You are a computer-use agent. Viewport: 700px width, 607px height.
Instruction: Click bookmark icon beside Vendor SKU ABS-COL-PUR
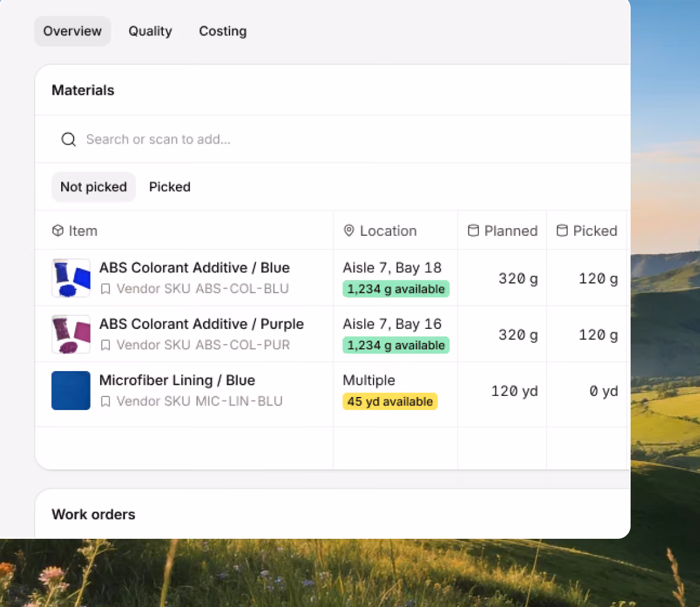coord(105,345)
